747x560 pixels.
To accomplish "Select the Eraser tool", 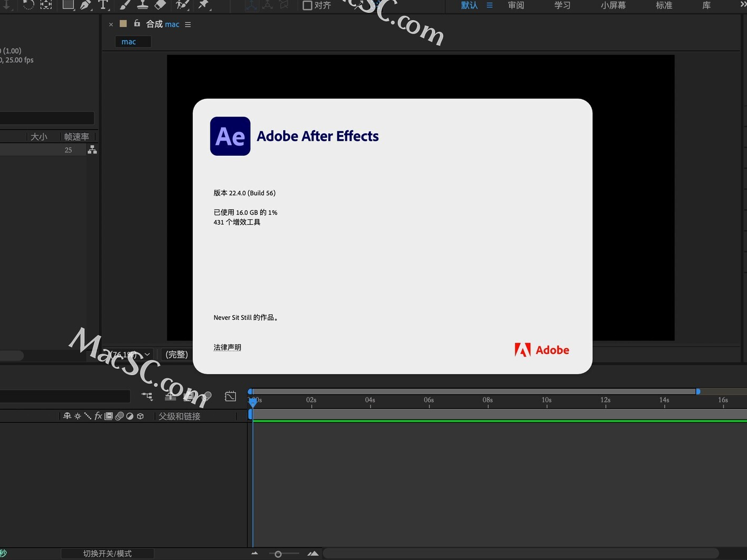I will [160, 5].
